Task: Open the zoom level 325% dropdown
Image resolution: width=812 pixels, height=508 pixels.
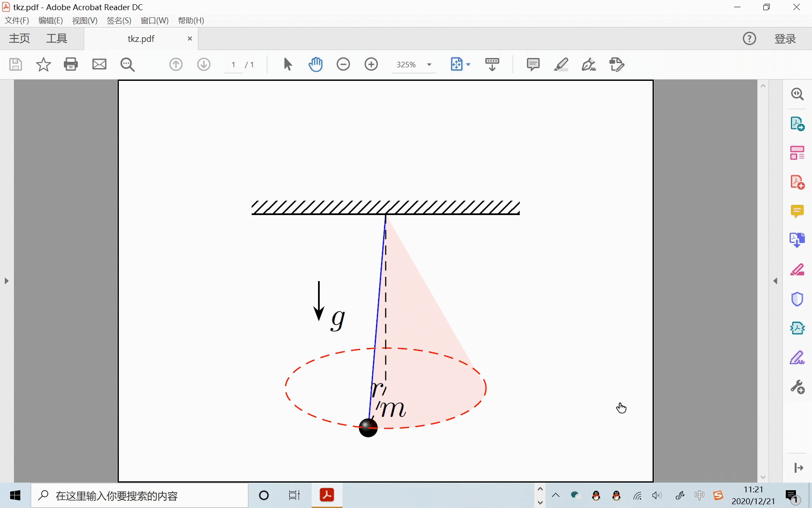Action: [x=429, y=65]
